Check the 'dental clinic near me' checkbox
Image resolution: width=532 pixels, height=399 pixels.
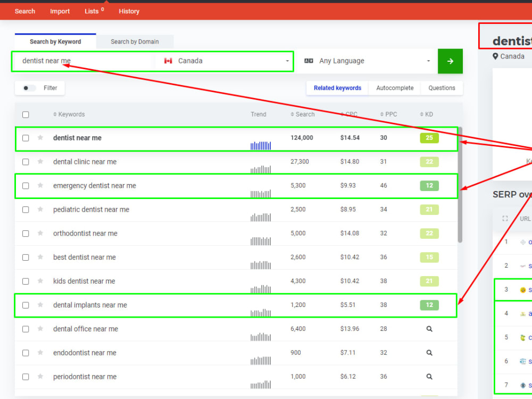tap(26, 162)
